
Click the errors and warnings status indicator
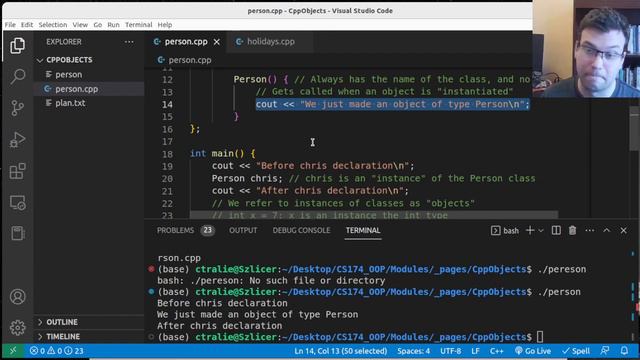[56, 351]
